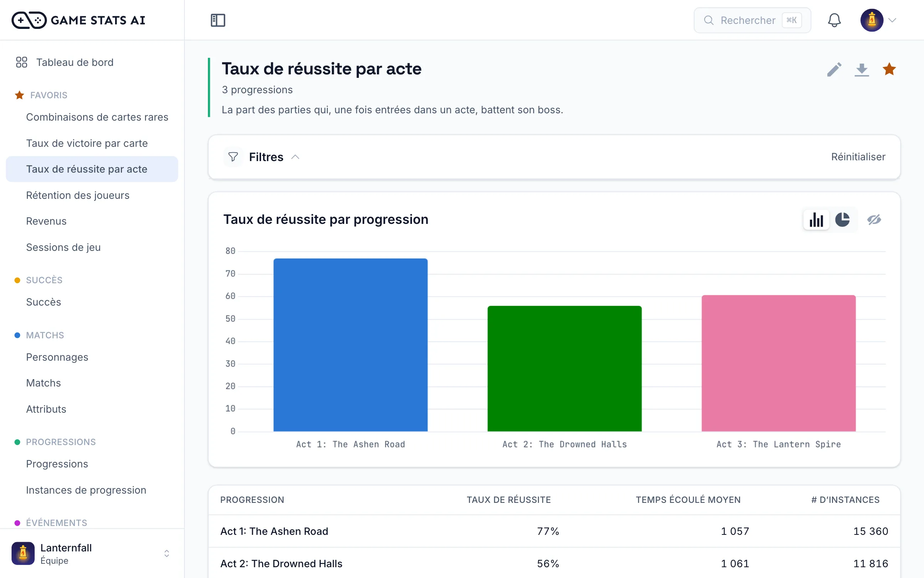Open Sessions de jeu
924x578 pixels.
92,247
